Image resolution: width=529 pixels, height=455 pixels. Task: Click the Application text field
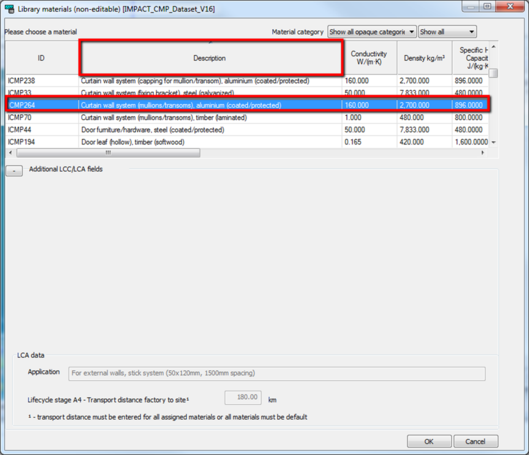[277, 373]
